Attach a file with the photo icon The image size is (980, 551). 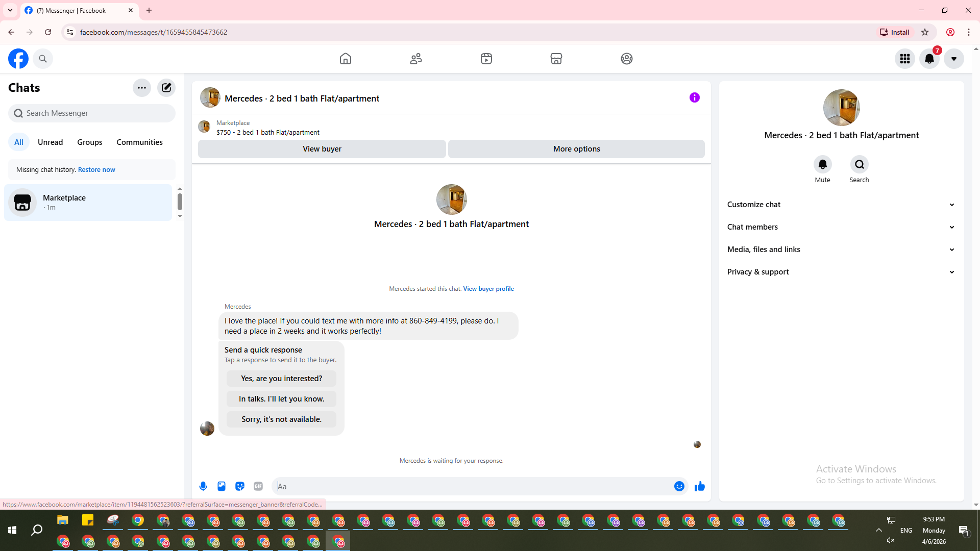click(222, 487)
